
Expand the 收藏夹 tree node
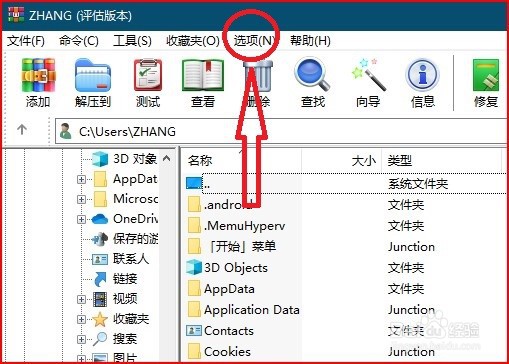click(81, 319)
